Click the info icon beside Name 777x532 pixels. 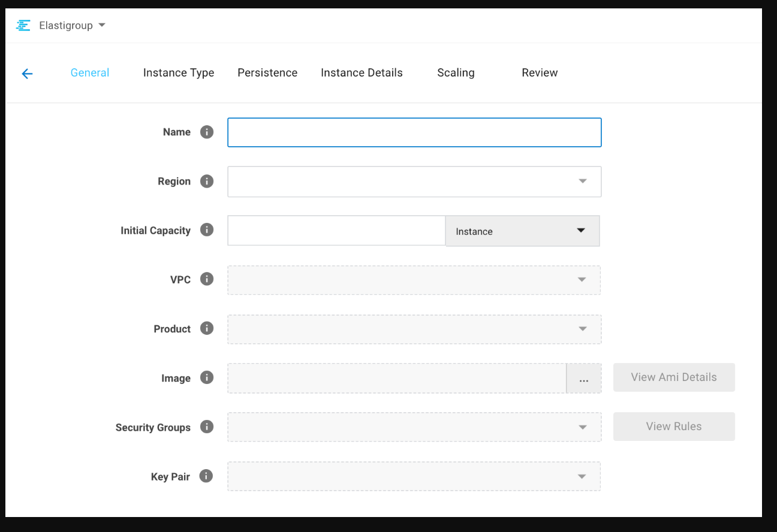[207, 132]
